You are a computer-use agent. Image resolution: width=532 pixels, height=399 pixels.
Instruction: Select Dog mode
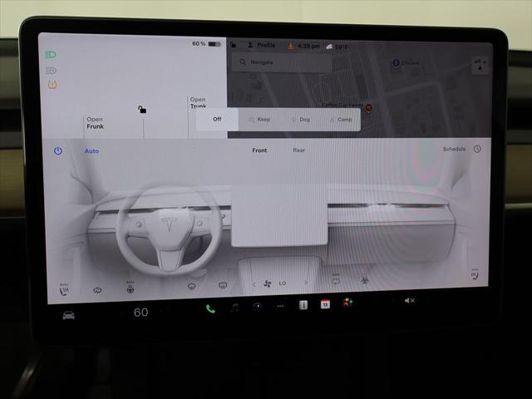click(x=301, y=120)
